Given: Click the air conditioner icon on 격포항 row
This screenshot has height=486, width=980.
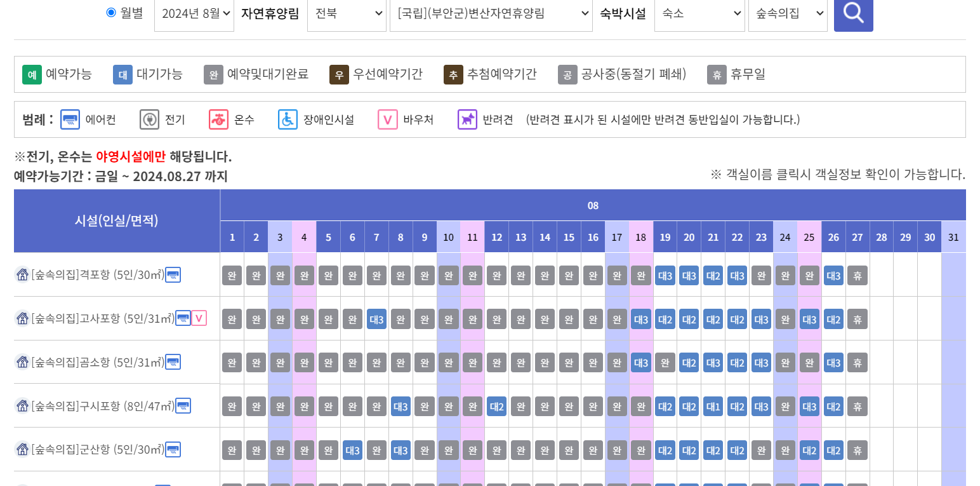Looking at the screenshot, I should click(x=173, y=274).
